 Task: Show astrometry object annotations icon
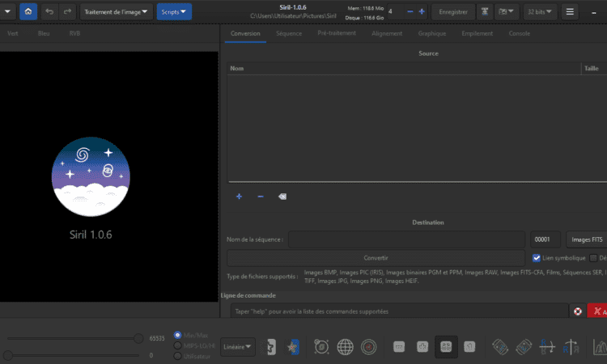[321, 347]
